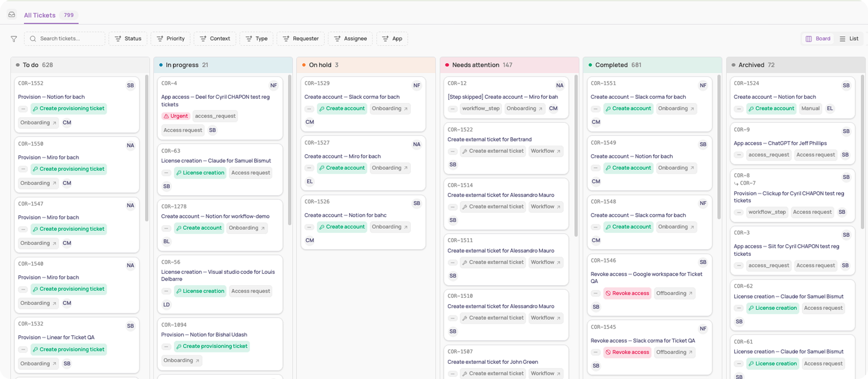Click the Archived column header
This screenshot has height=379, width=868.
pos(796,65)
